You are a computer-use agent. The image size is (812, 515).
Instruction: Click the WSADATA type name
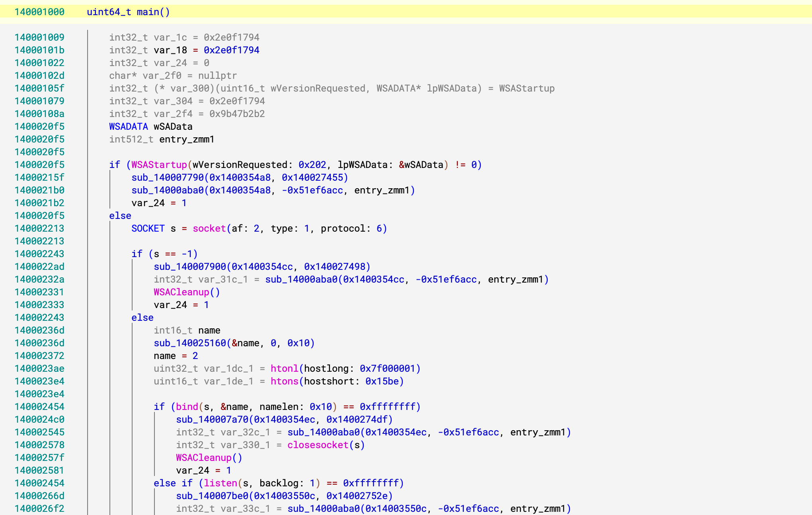[129, 127]
